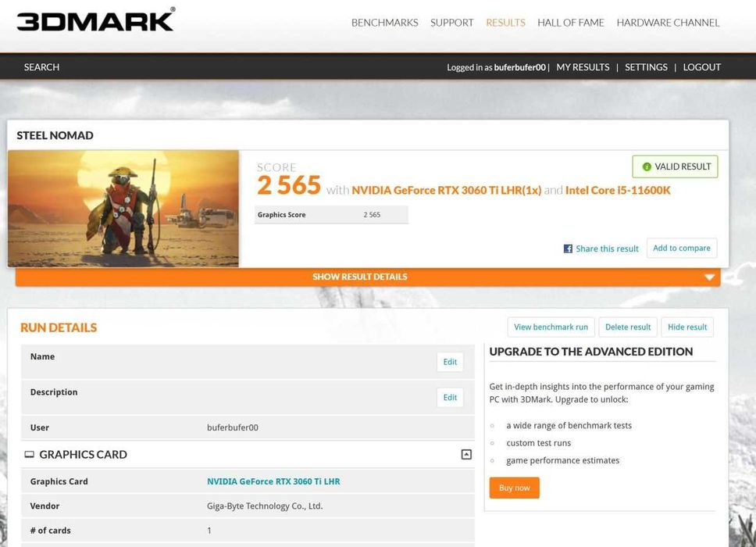Click the Giga-Byte Technology Co., Ltd. vendor text
This screenshot has height=547, width=756.
pyautogui.click(x=265, y=506)
